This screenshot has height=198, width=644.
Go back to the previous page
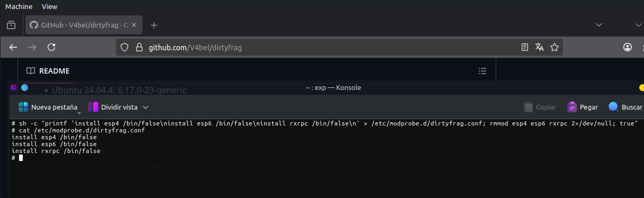coord(13,47)
